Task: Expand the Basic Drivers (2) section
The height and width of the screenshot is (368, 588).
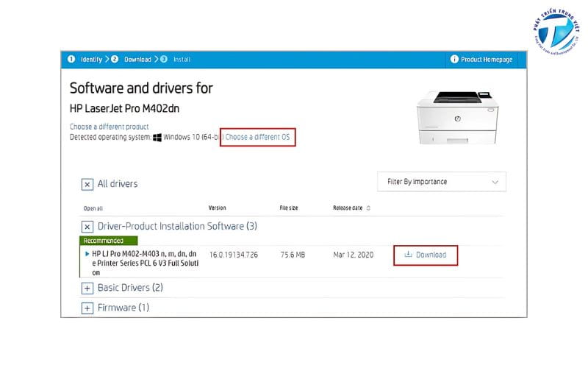Action: (x=87, y=288)
